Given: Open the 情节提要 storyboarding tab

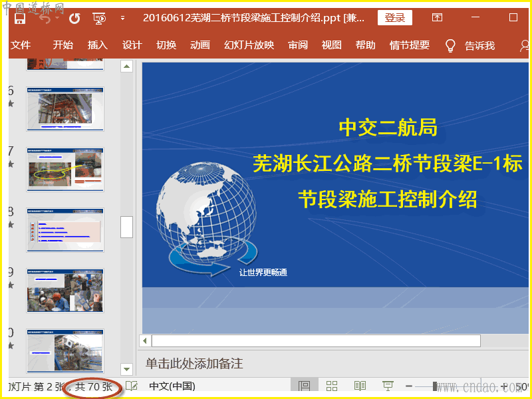Looking at the screenshot, I should 410,45.
